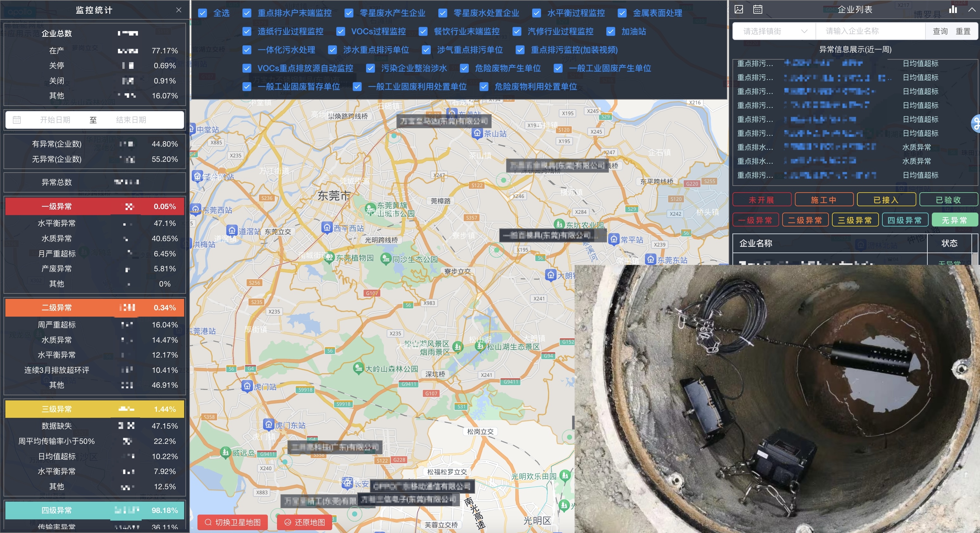This screenshot has width=980, height=533.
Task: Click the red 一级异常 header bar
Action: [94, 207]
